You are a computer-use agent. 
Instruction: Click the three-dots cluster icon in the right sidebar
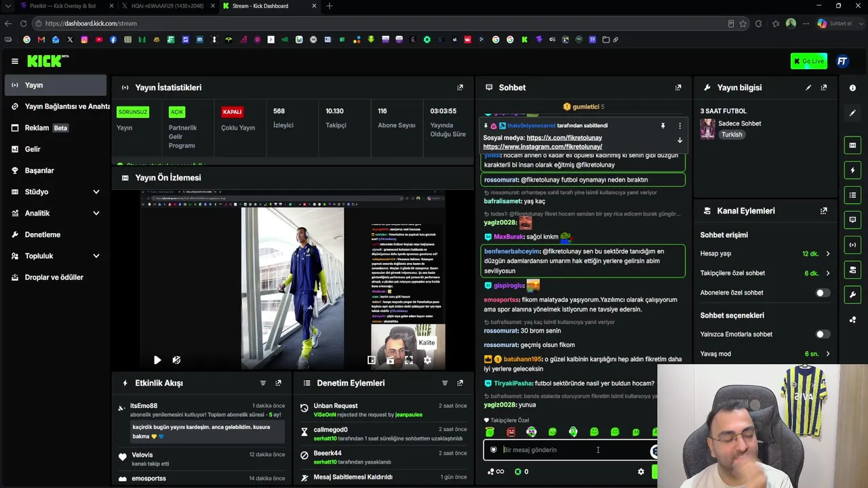(x=852, y=320)
